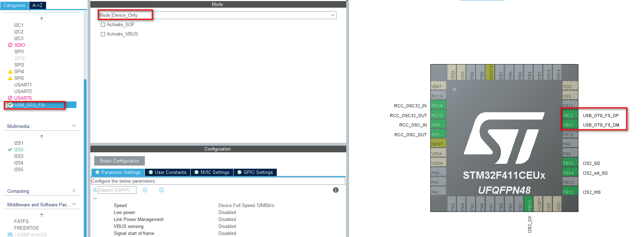Click the SDIO disabled warning icon
Viewport: 644px width, 237px height.
tap(10, 45)
